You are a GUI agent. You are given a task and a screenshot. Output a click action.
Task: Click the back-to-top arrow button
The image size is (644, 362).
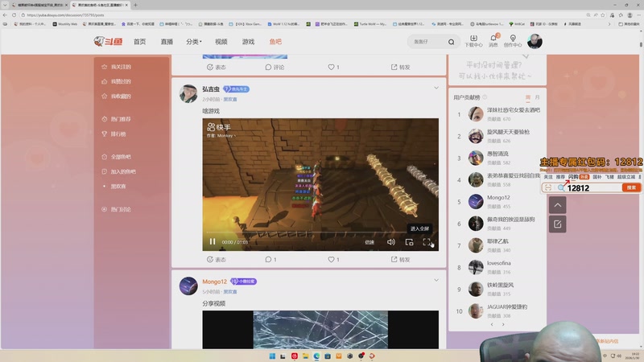pyautogui.click(x=557, y=205)
